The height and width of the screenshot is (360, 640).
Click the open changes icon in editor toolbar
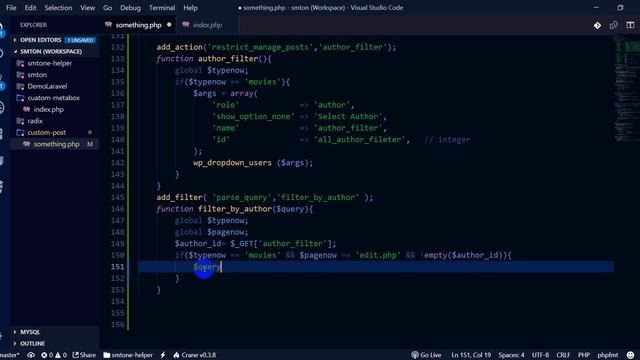point(613,25)
